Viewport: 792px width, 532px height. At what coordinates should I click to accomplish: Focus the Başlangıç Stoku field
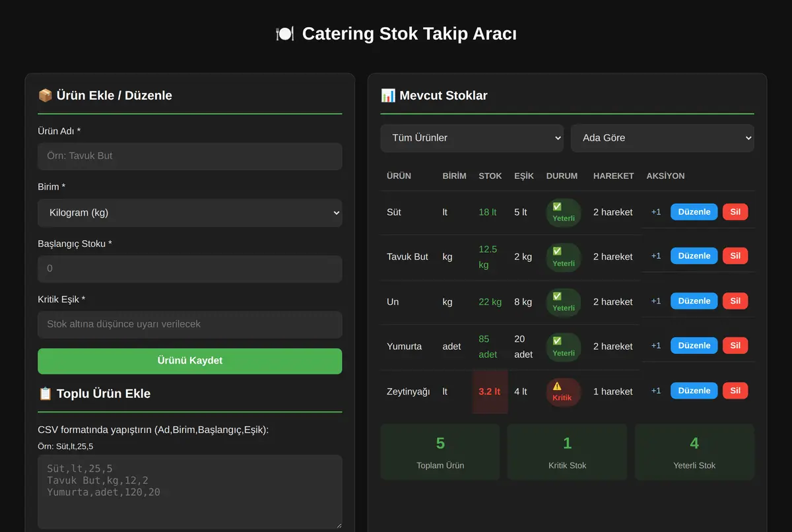tap(189, 269)
